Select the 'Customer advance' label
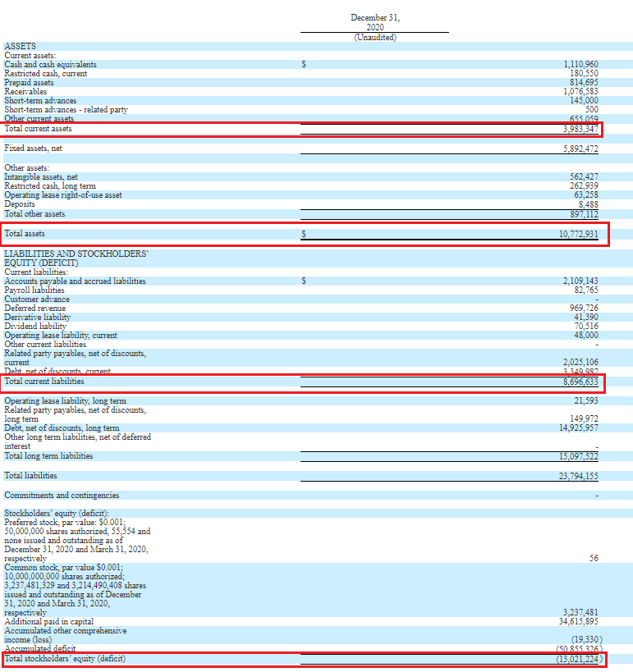 point(37,299)
